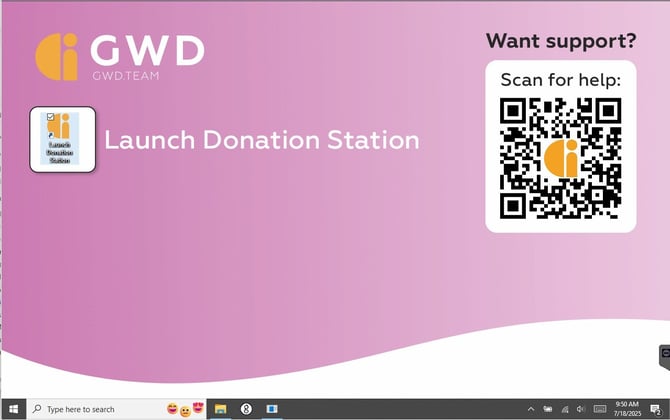Viewport: 670px width, 420px height.
Task: Click the dark tab on the right screen edge
Action: (x=664, y=353)
